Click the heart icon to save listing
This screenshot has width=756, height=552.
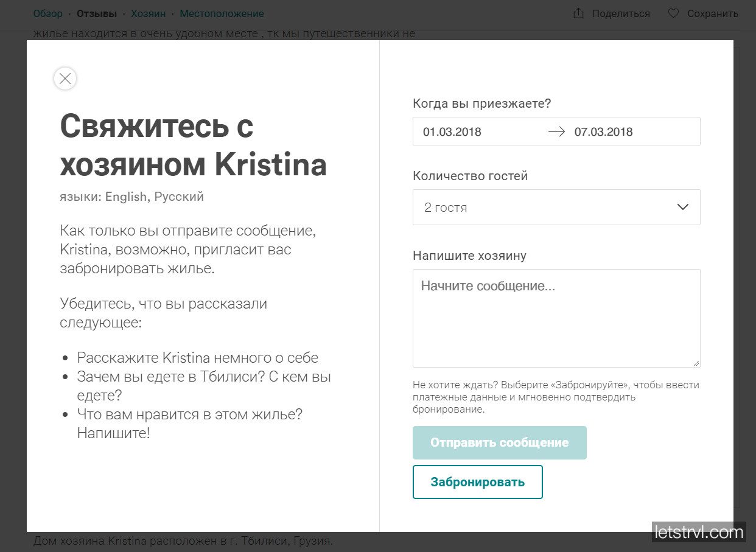click(x=673, y=13)
